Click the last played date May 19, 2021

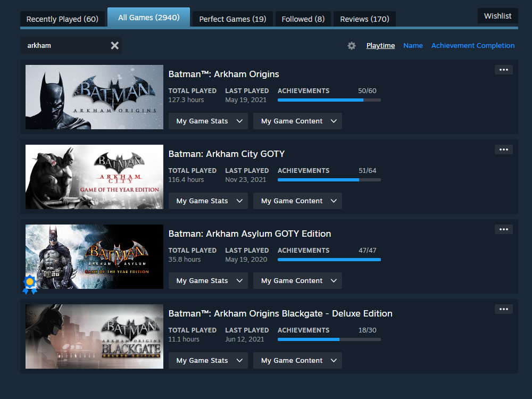[246, 100]
